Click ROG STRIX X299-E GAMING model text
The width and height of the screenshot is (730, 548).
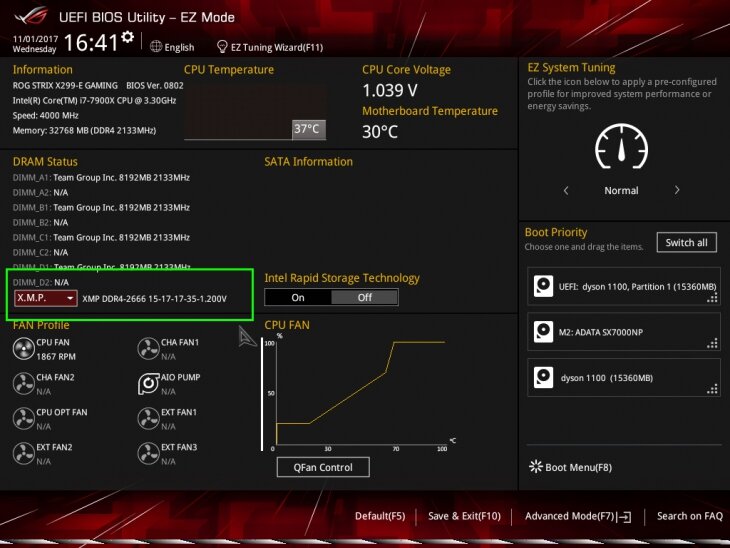point(65,86)
